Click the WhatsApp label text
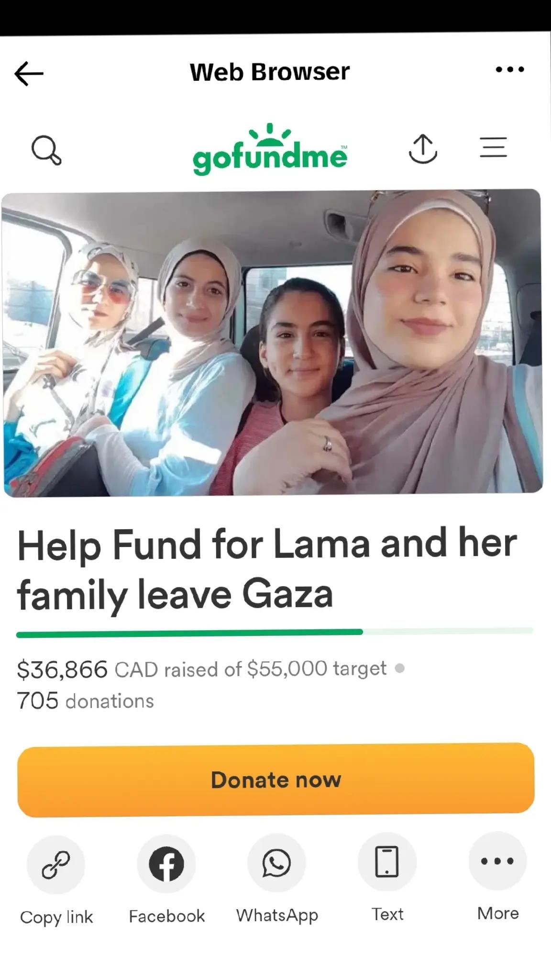The height and width of the screenshot is (980, 551). coord(277,915)
